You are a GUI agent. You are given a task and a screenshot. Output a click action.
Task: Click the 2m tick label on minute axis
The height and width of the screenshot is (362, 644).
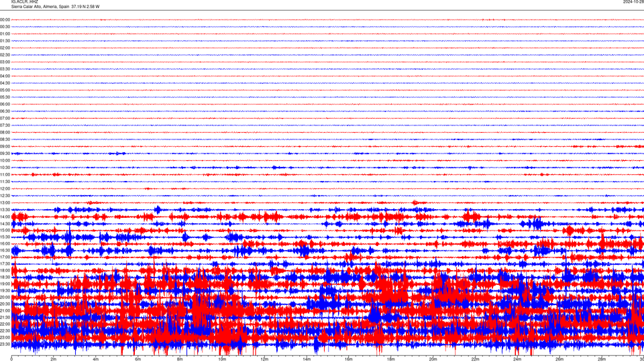(54, 359)
